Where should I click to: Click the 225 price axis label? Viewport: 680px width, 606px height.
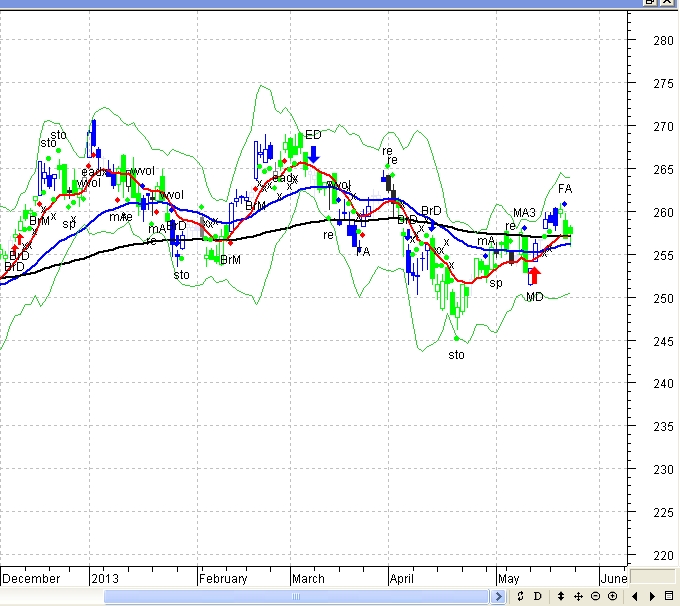[663, 513]
